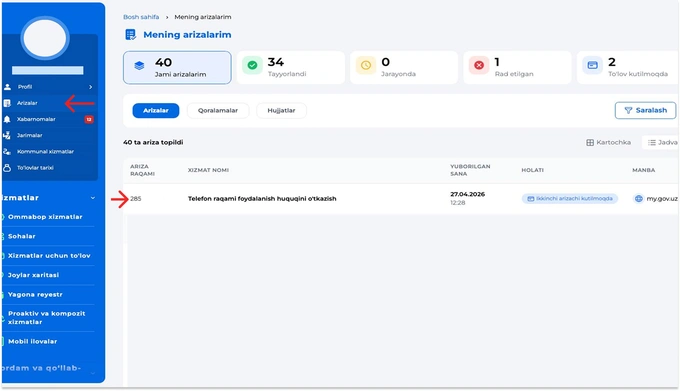The width and height of the screenshot is (680, 391).
Task: Switch to the Arizalar tab
Action: point(156,111)
